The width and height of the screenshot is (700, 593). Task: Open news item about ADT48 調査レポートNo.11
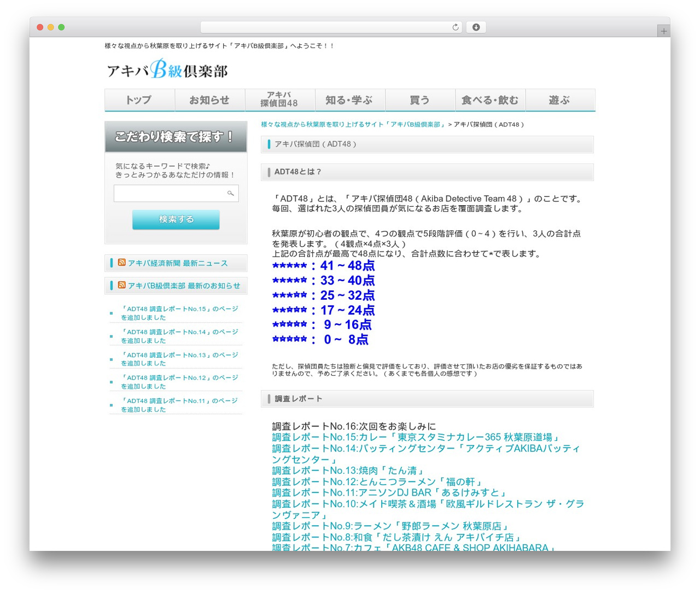point(179,405)
